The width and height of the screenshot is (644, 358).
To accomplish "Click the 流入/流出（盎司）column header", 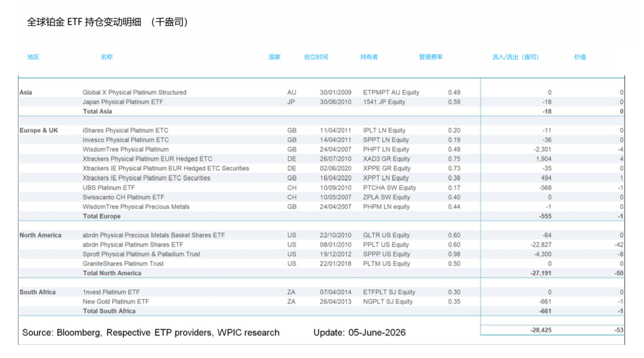I will pos(515,57).
